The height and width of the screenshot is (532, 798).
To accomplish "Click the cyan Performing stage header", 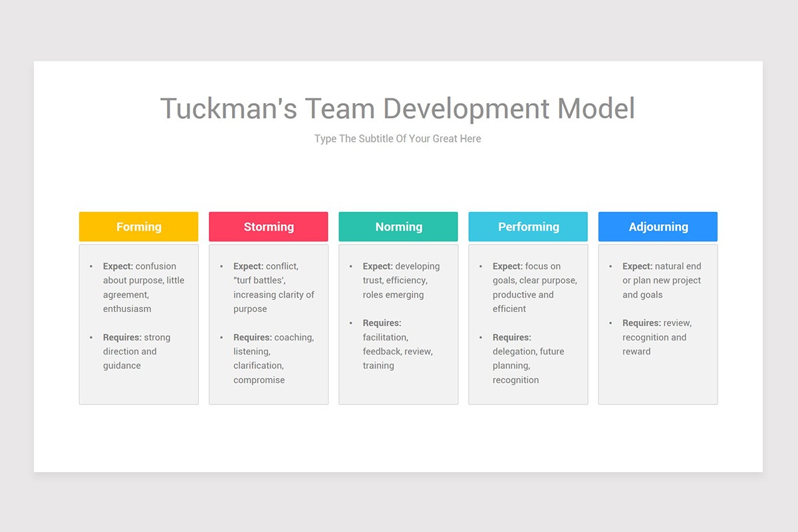I will pyautogui.click(x=527, y=226).
